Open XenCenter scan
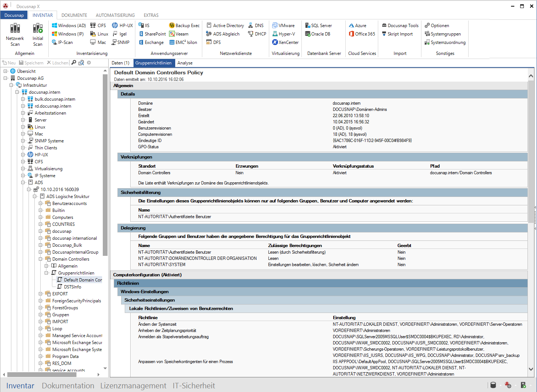Viewport: 537px width, 392px height. pos(286,42)
